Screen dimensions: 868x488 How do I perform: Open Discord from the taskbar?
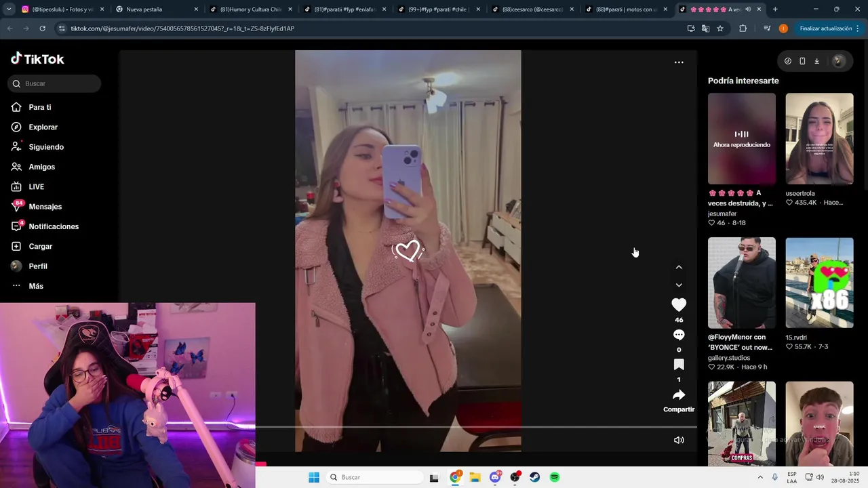click(x=495, y=477)
